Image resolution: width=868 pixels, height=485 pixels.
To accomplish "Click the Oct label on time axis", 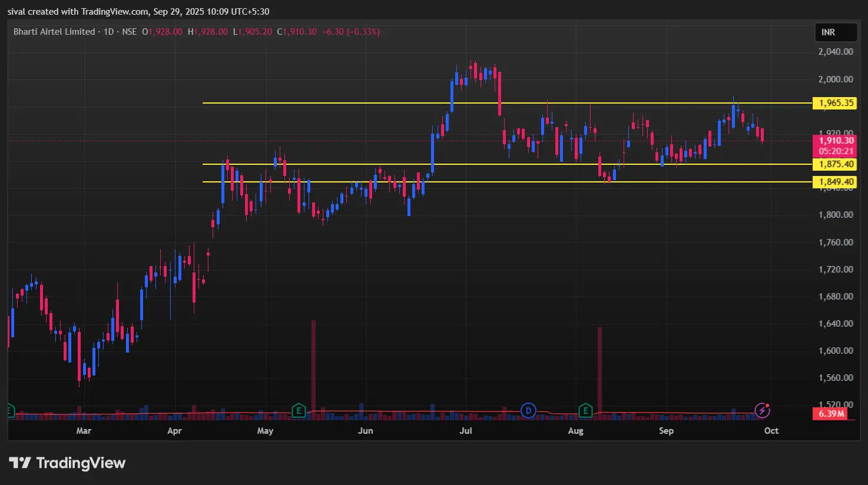I will [x=771, y=431].
